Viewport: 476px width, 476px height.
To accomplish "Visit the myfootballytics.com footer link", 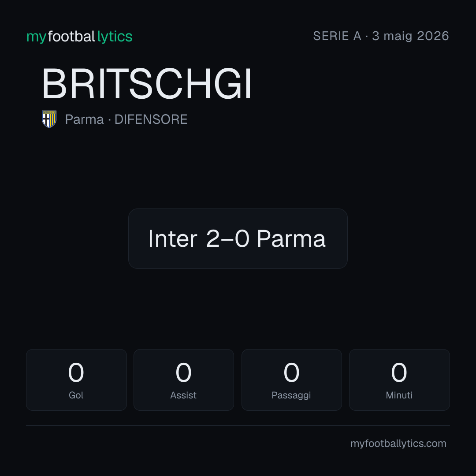I will point(398,443).
